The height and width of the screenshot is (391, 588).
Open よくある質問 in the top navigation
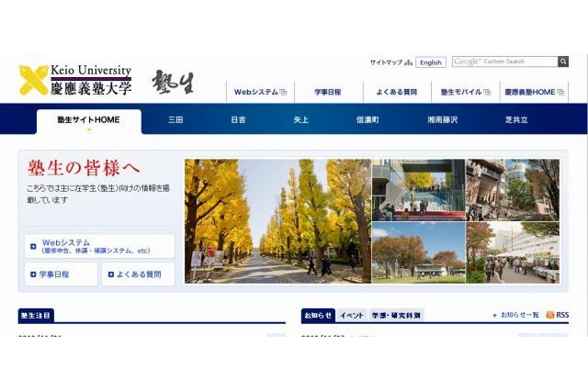click(397, 92)
